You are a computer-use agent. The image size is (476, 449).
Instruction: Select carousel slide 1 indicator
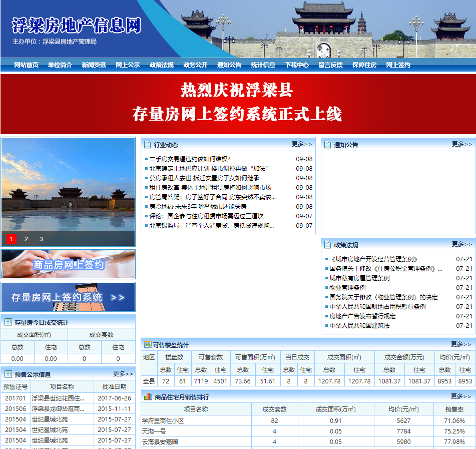(12, 239)
